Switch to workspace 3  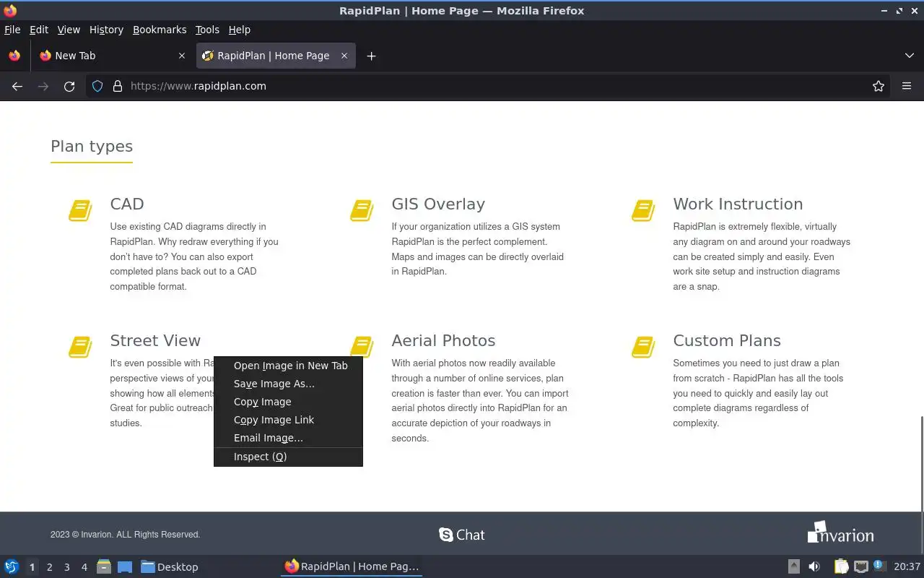(x=66, y=567)
